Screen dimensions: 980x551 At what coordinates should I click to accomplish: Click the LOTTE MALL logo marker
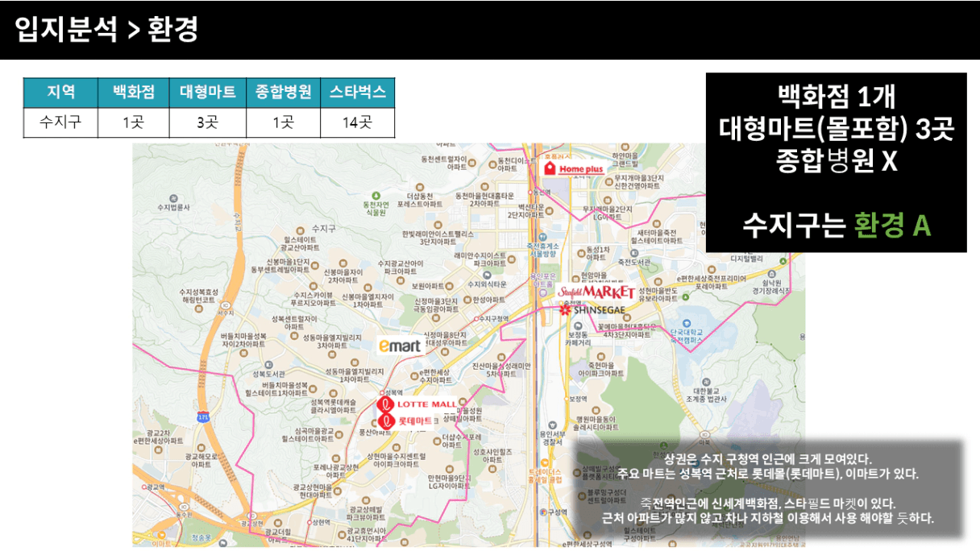417,404
